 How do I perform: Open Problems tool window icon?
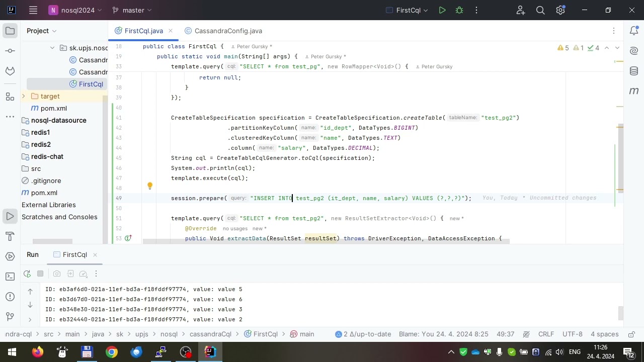[10, 297]
